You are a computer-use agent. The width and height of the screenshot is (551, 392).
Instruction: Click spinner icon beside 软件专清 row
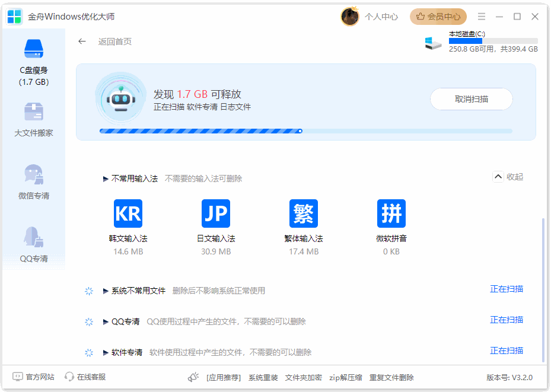(x=89, y=353)
